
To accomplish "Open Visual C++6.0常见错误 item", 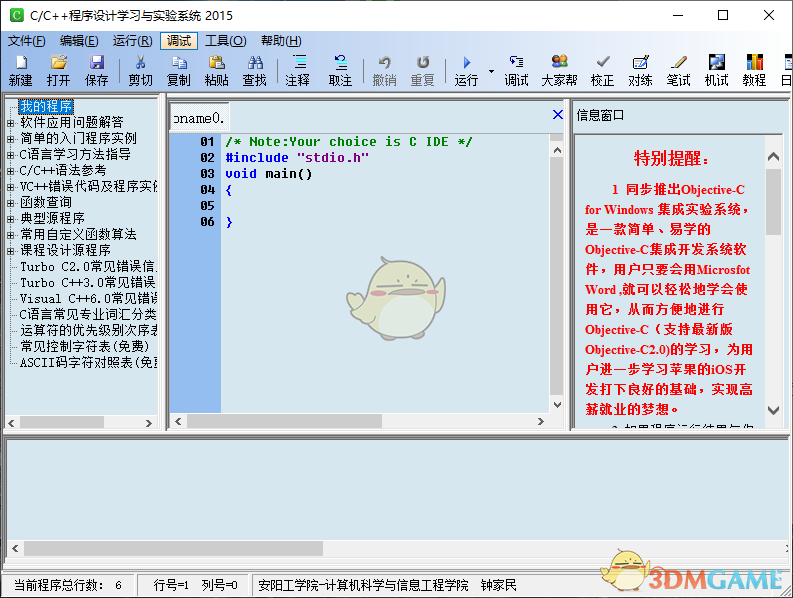I will pos(88,298).
